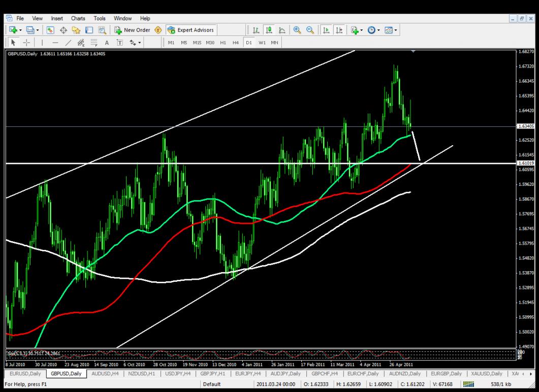Screen dimensions: 539x392
Task: Enable Auto Scroll chart toggle
Action: coord(326,30)
